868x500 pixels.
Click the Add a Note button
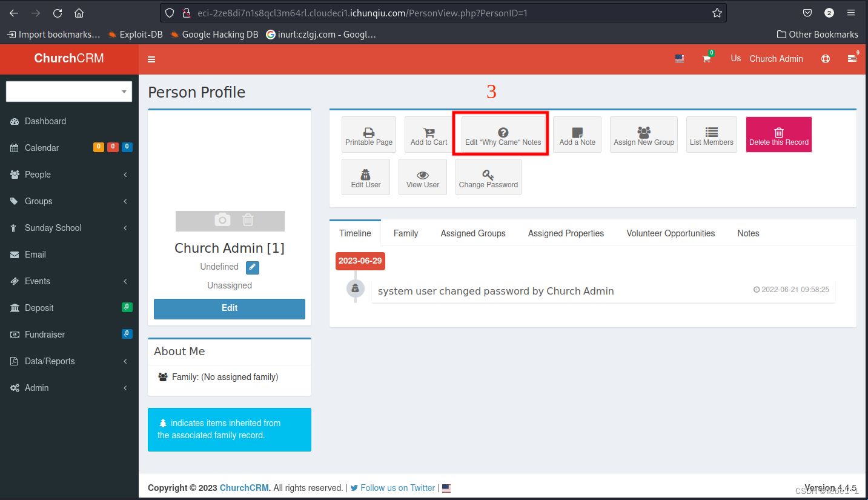point(577,135)
